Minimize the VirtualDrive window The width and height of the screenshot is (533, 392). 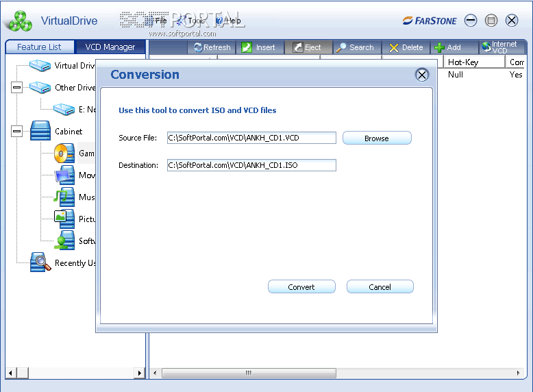click(x=471, y=21)
